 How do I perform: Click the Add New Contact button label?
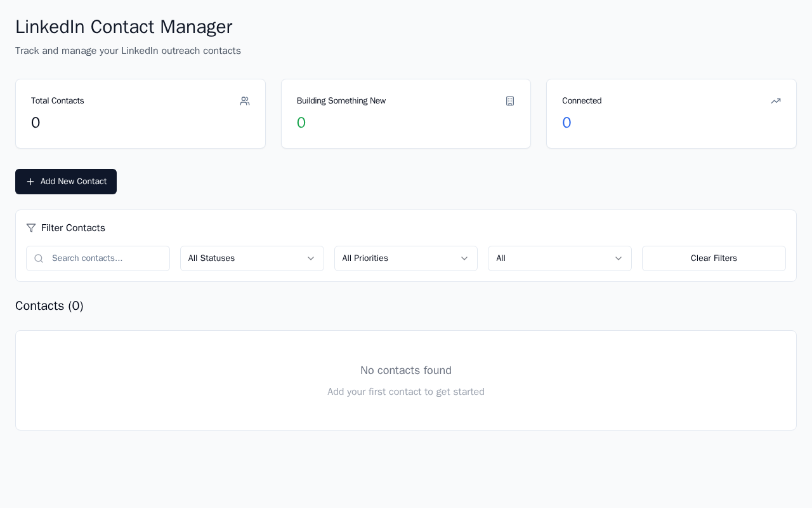click(x=74, y=182)
